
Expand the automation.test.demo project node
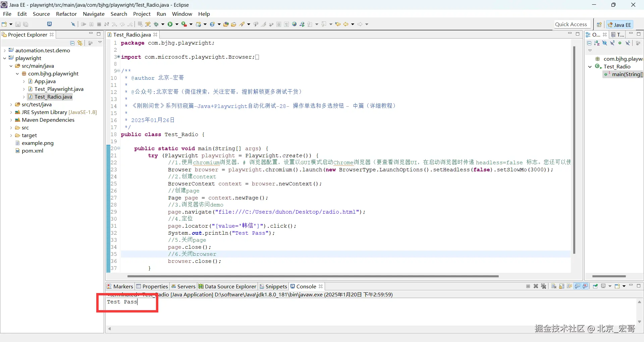pos(5,51)
